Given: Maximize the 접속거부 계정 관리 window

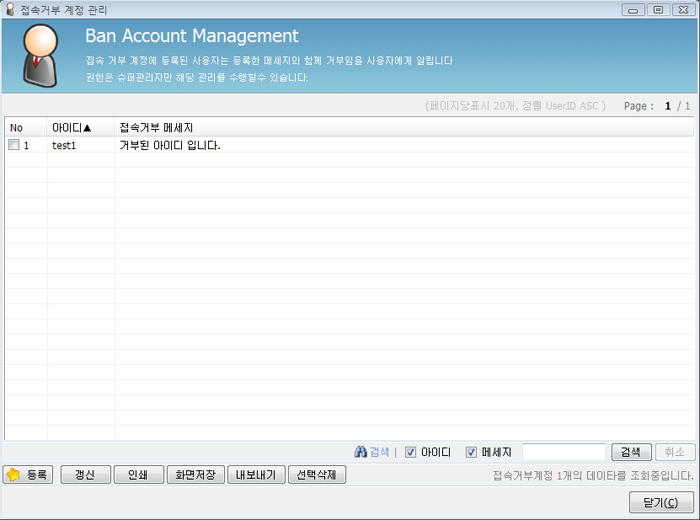Looking at the screenshot, I should [x=658, y=10].
